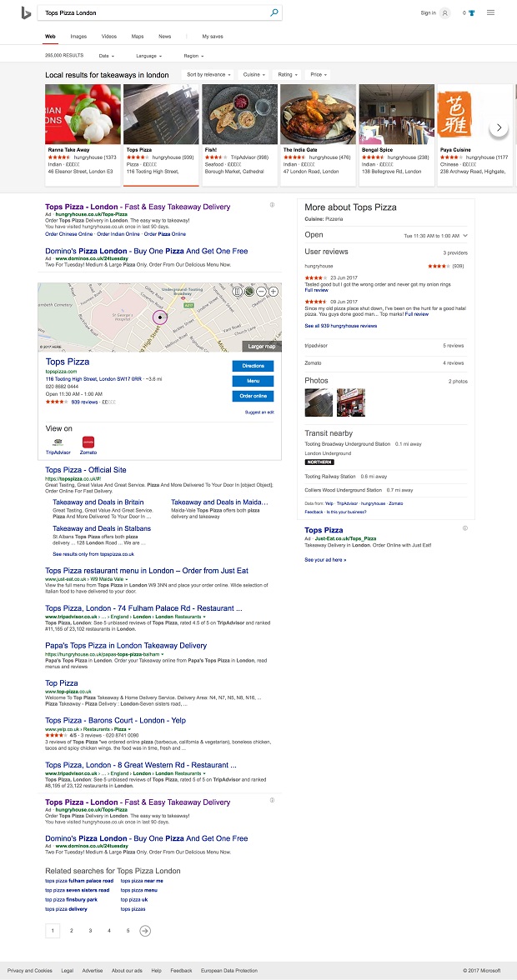Open the Cuisine filter dropdown
Image resolution: width=517 pixels, height=980 pixels.
tap(253, 74)
